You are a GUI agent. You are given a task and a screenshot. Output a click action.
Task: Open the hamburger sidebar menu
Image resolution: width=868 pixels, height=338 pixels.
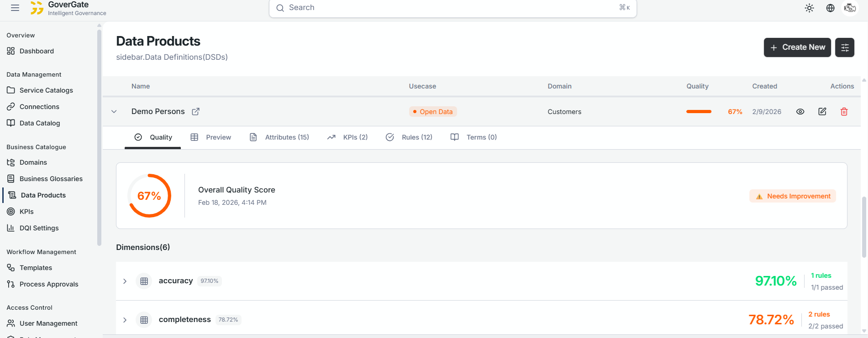click(x=15, y=8)
